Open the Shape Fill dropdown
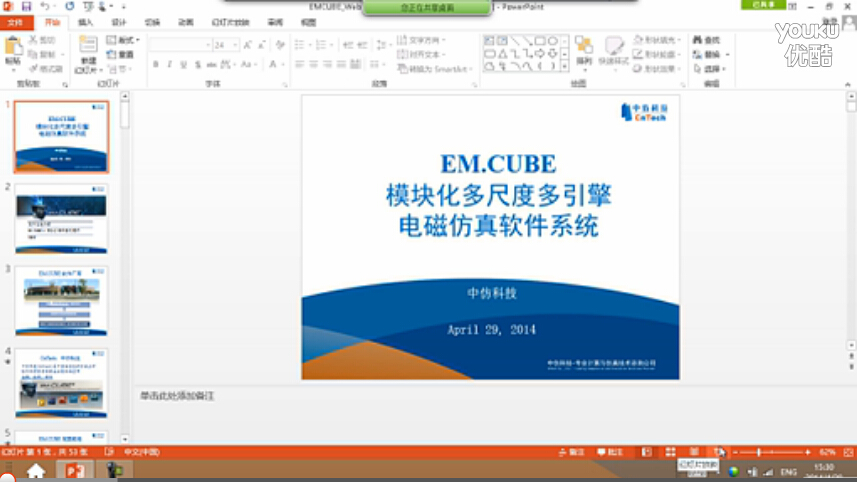857x482 pixels. coord(655,40)
